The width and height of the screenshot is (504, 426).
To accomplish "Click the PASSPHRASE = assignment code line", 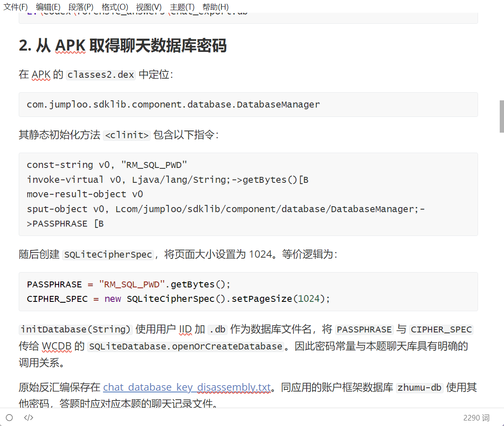I will (x=128, y=284).
